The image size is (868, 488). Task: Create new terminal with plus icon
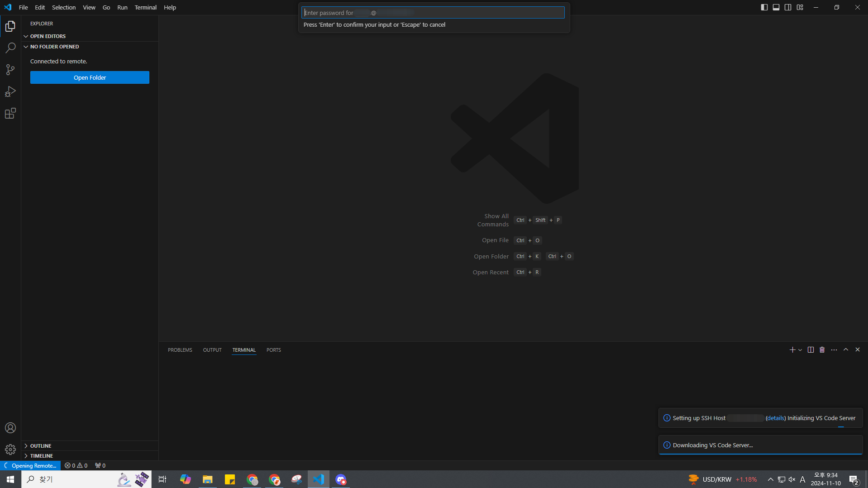click(792, 350)
